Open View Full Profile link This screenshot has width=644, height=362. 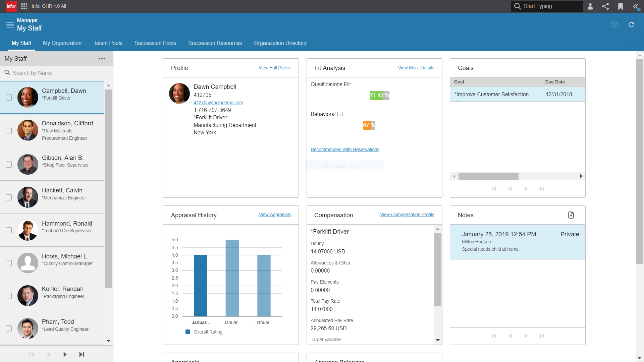275,68
